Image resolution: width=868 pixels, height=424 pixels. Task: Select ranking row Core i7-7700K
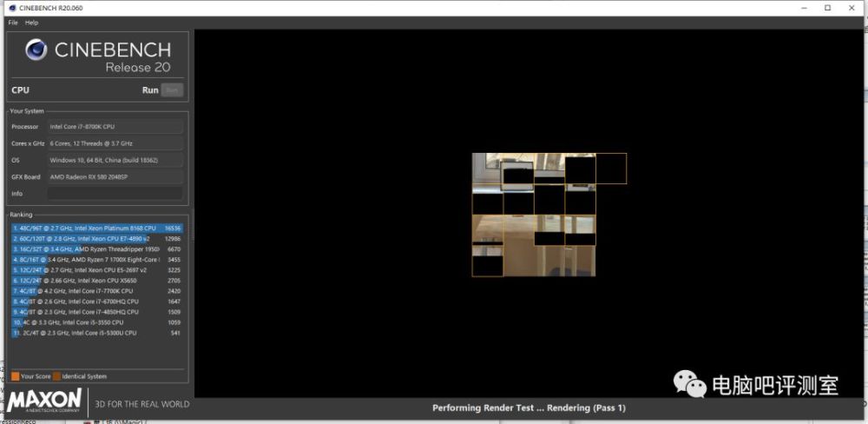(97, 291)
